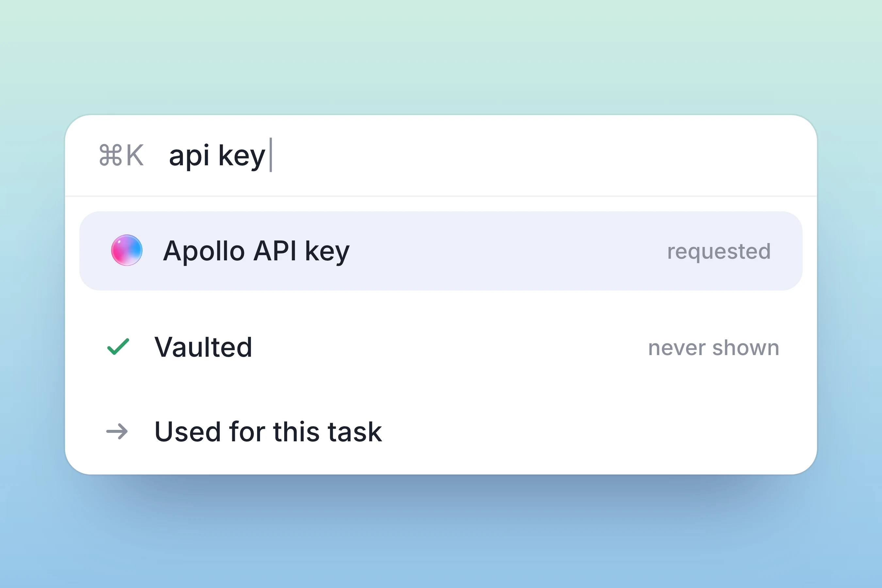The image size is (882, 588).
Task: Click the right arrow icon beside Used for this task
Action: [117, 431]
